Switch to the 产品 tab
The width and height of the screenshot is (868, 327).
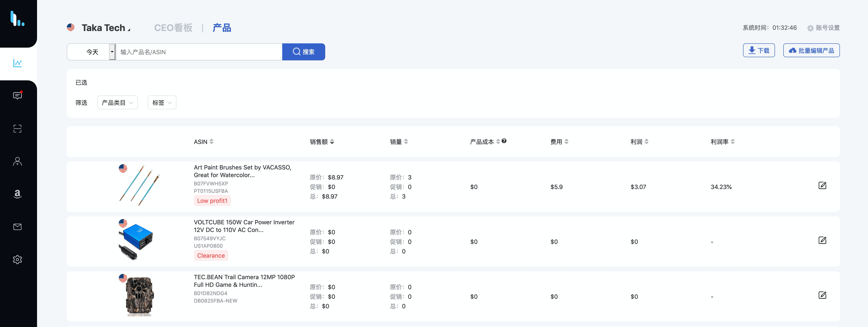pyautogui.click(x=222, y=28)
